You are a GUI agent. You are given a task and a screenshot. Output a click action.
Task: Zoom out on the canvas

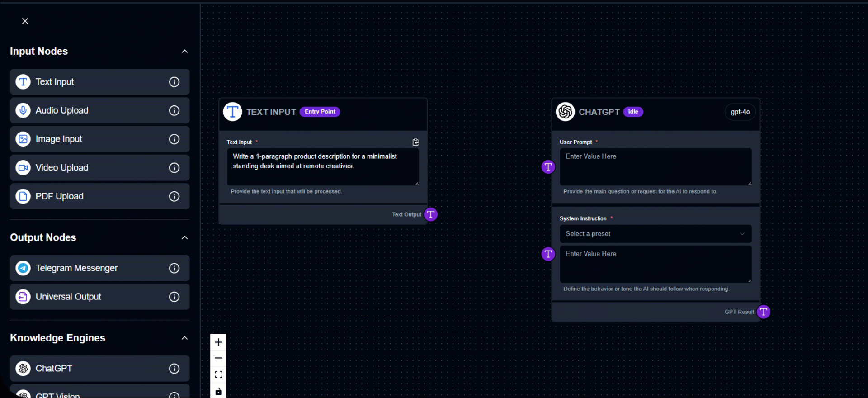click(218, 358)
